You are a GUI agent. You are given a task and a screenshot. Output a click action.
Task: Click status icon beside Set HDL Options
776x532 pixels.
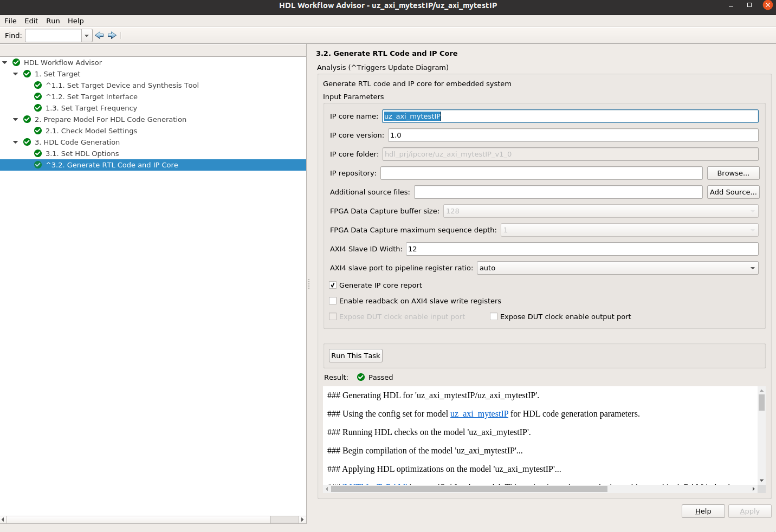click(x=38, y=153)
